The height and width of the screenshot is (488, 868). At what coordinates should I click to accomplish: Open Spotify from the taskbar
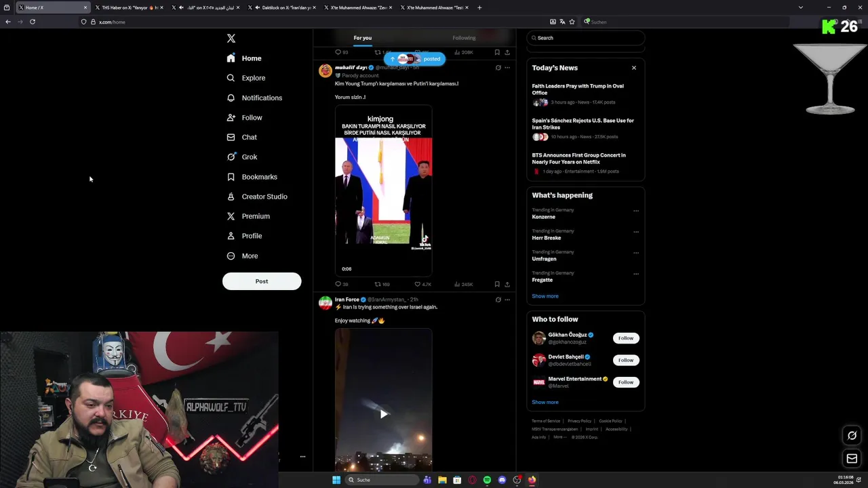pyautogui.click(x=487, y=480)
